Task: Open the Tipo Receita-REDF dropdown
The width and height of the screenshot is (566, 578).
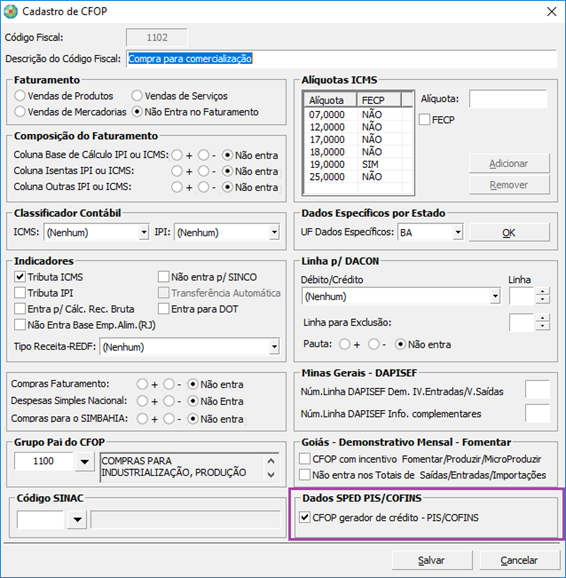Action: (274, 347)
